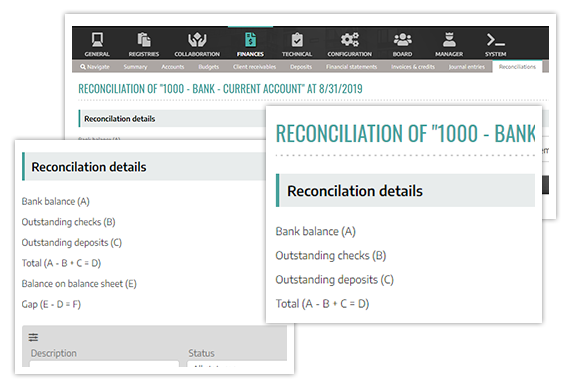Screen dimensions: 570x390
Task: Switch to the Budgets tab
Action: click(x=209, y=67)
